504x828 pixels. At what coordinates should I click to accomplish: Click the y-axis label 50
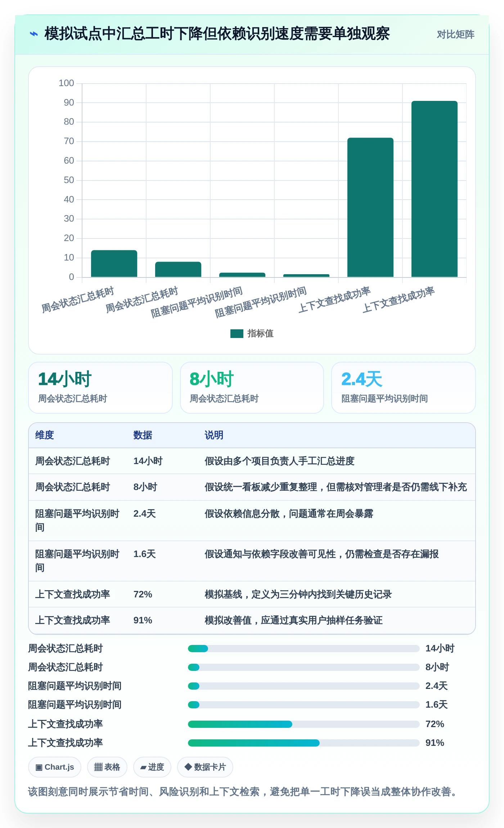point(69,180)
